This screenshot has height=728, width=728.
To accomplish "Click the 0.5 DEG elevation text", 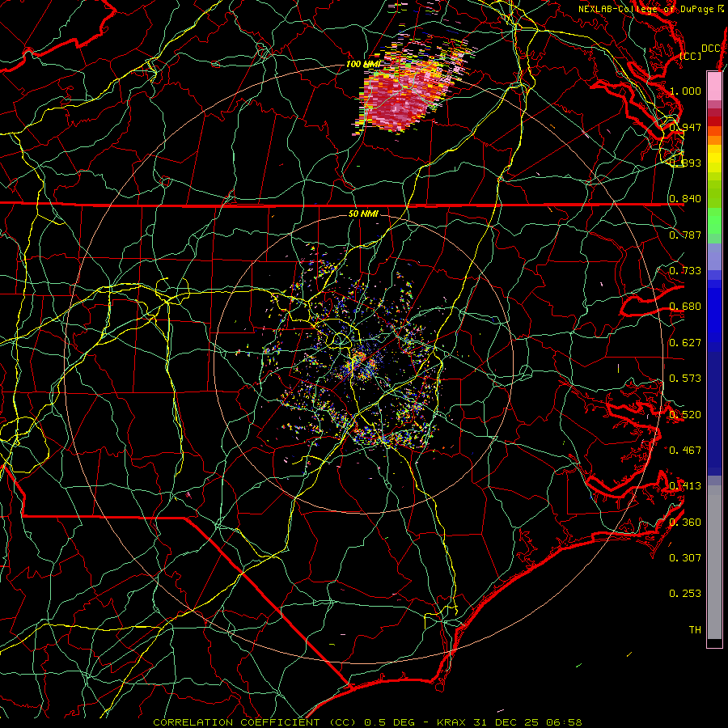I will [389, 722].
